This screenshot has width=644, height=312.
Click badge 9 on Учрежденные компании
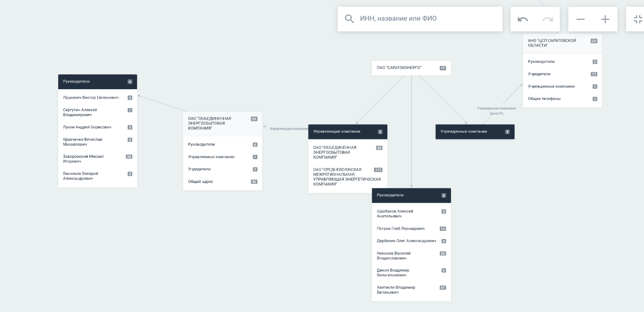tap(507, 132)
